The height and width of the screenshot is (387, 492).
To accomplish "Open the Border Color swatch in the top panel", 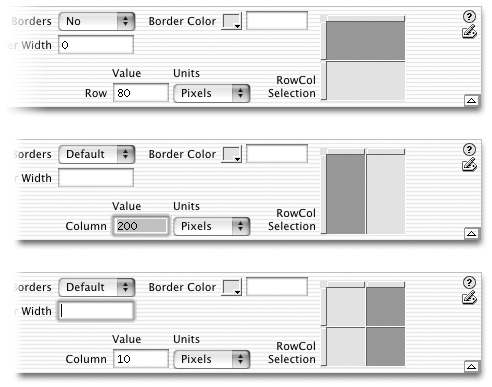I will click(232, 21).
